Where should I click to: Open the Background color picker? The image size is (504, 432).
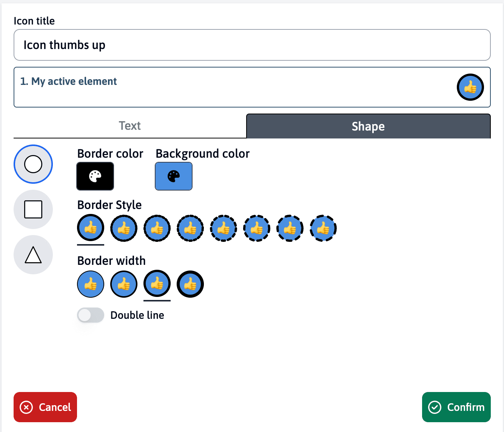coord(173,176)
